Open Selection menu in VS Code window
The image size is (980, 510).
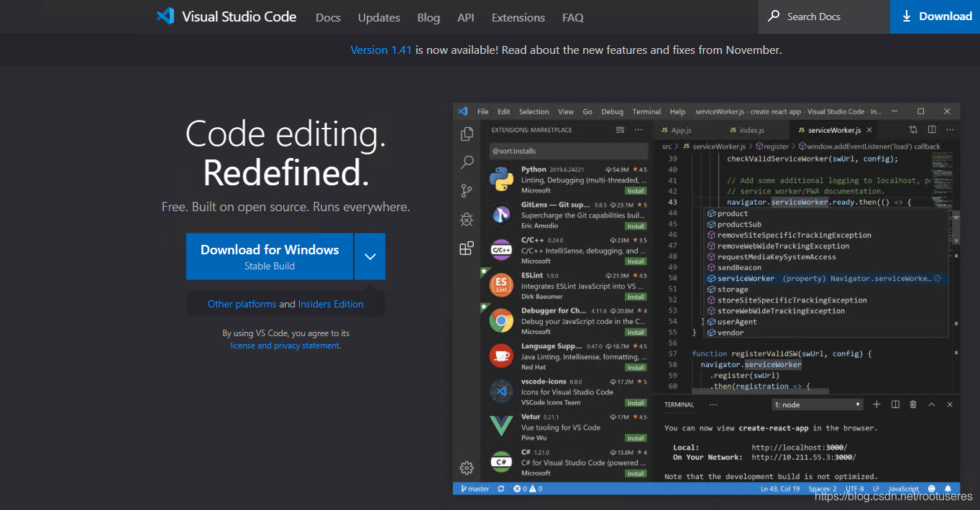pos(533,111)
